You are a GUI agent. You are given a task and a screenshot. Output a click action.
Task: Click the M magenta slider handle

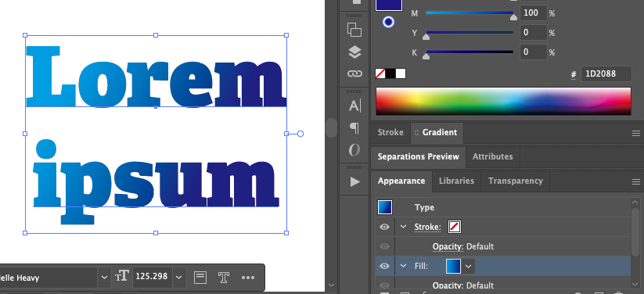(513, 17)
